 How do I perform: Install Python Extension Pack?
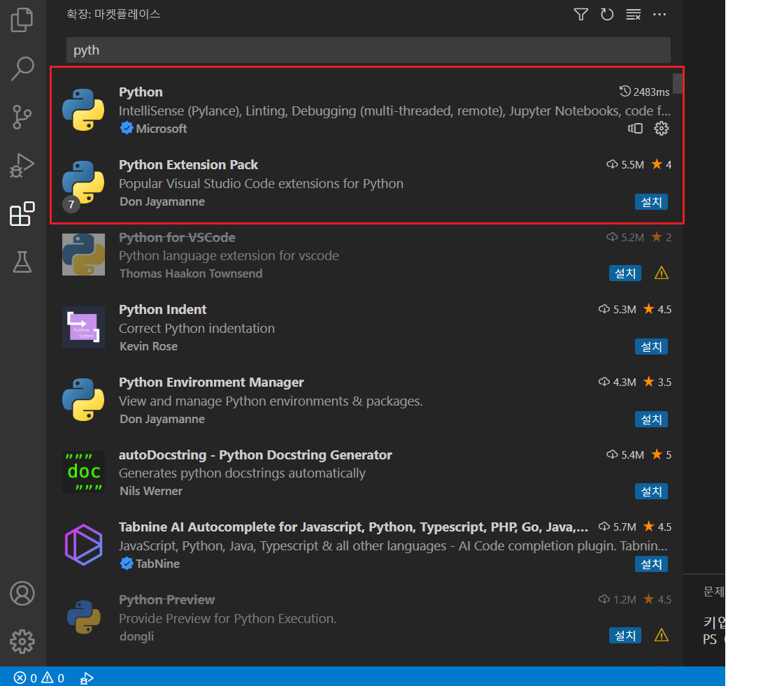[651, 202]
